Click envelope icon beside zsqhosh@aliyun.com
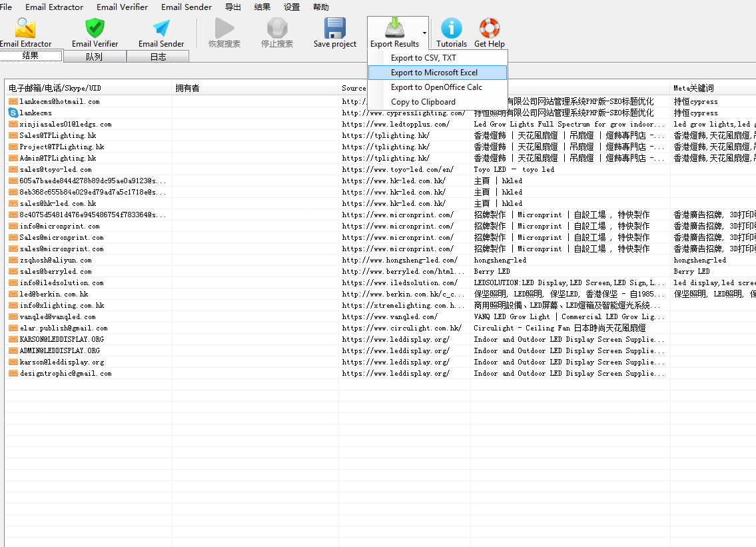 click(13, 260)
